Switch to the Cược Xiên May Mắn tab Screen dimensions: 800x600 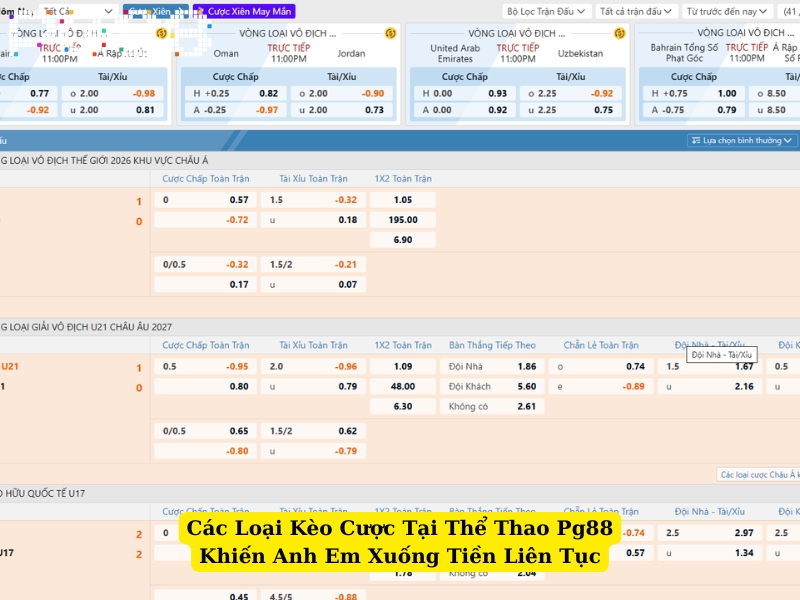(x=243, y=11)
